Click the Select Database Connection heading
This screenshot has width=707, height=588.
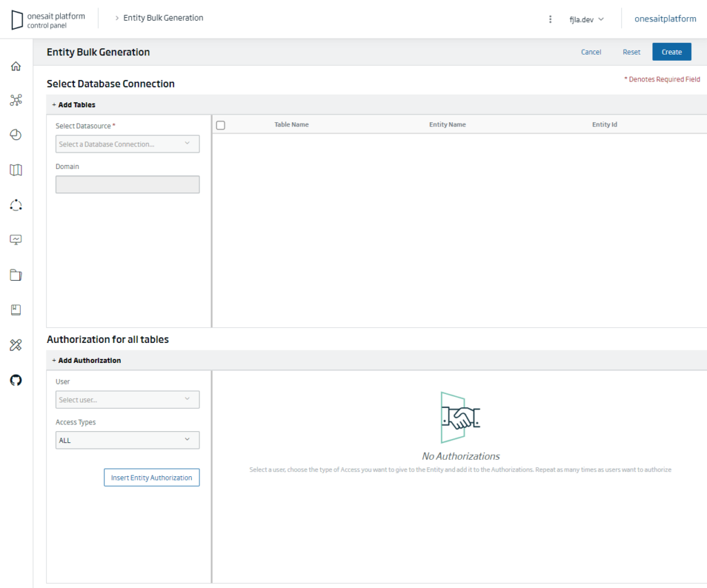click(110, 84)
